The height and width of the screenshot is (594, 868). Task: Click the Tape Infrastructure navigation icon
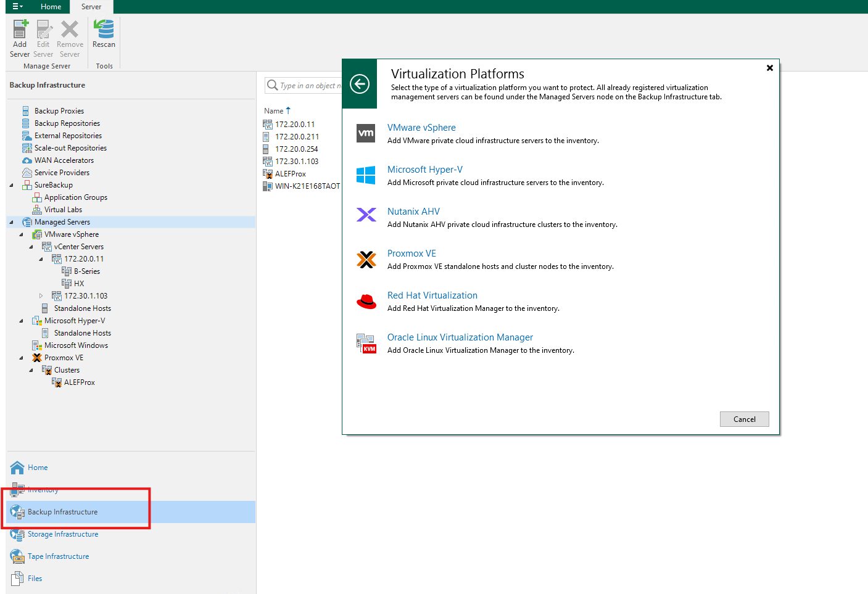click(17, 556)
